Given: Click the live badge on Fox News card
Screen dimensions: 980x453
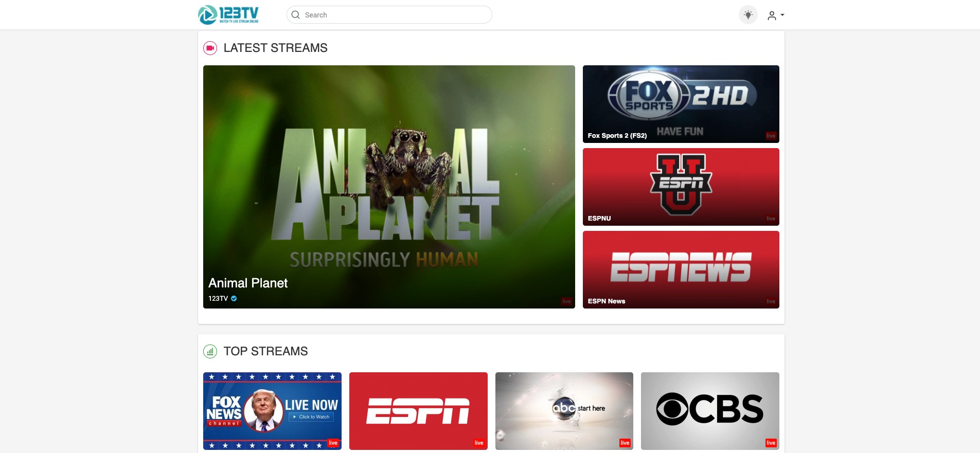Looking at the screenshot, I should (x=333, y=443).
